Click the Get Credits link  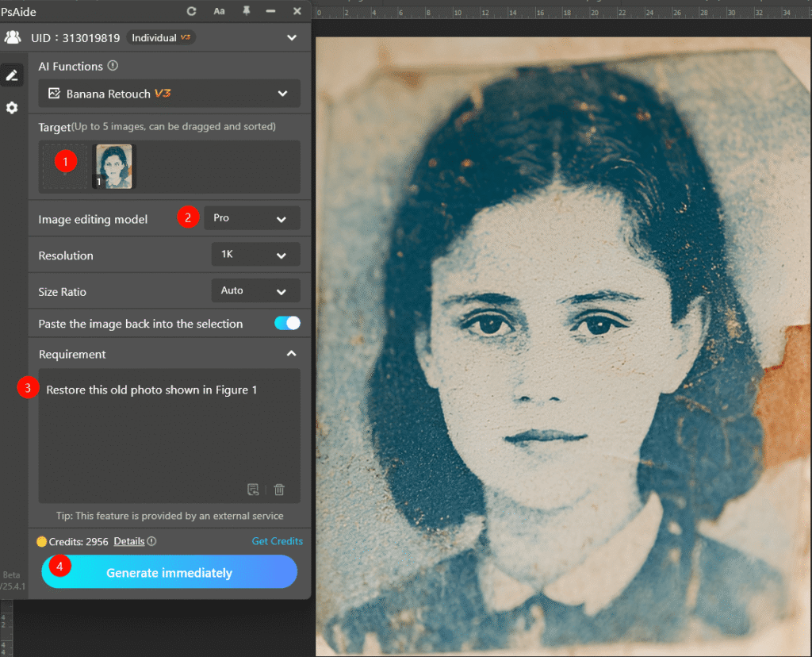pos(277,541)
